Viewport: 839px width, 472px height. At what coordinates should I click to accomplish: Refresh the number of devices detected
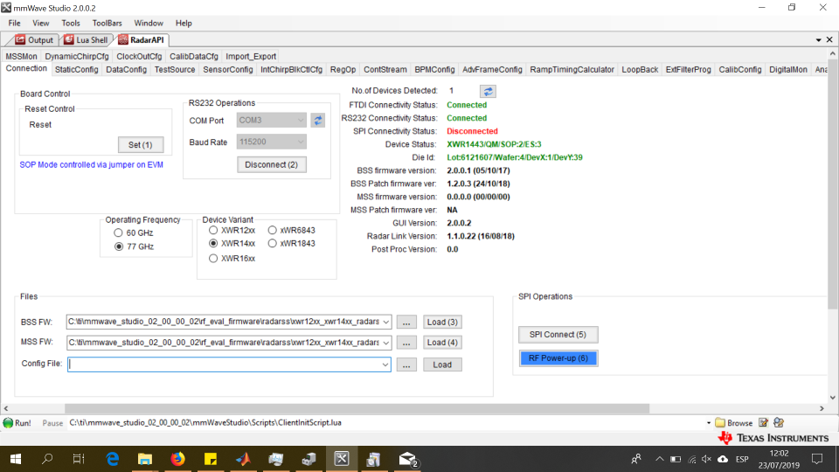coord(487,92)
